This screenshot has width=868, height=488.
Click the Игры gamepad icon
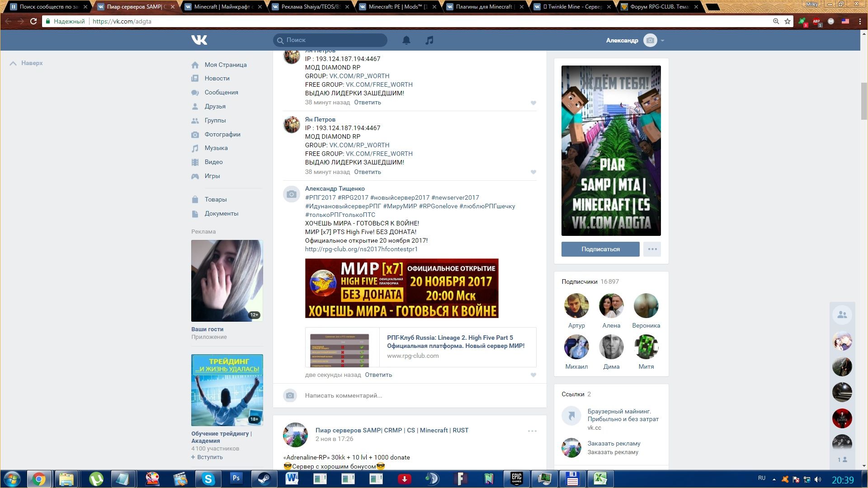[x=195, y=176]
